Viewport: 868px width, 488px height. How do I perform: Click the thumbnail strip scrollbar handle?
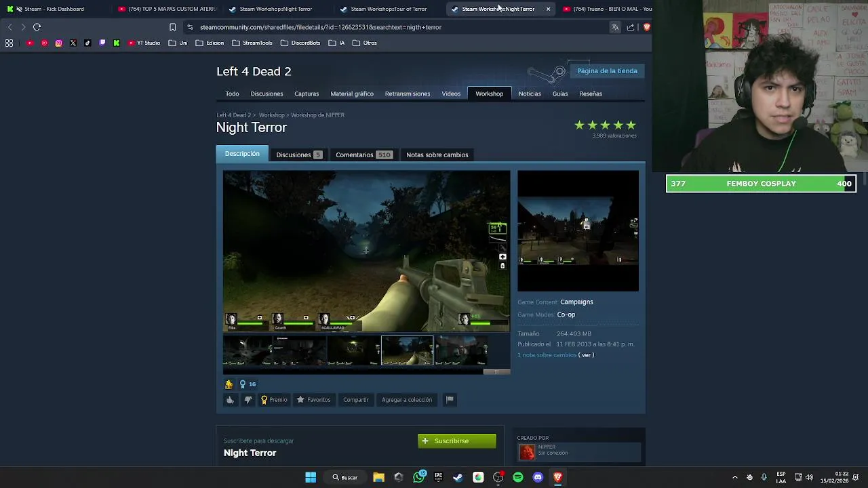coord(496,371)
